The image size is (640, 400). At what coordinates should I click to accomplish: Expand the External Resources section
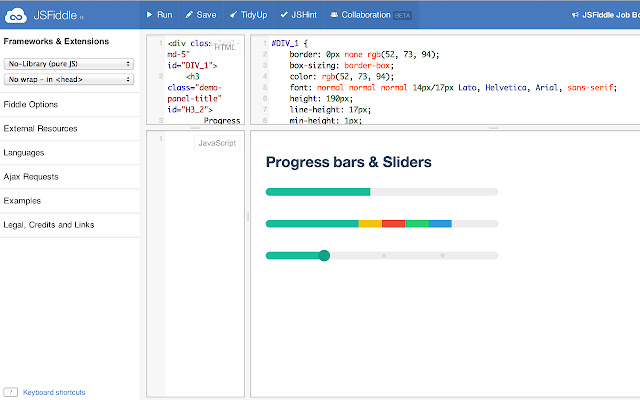point(40,129)
